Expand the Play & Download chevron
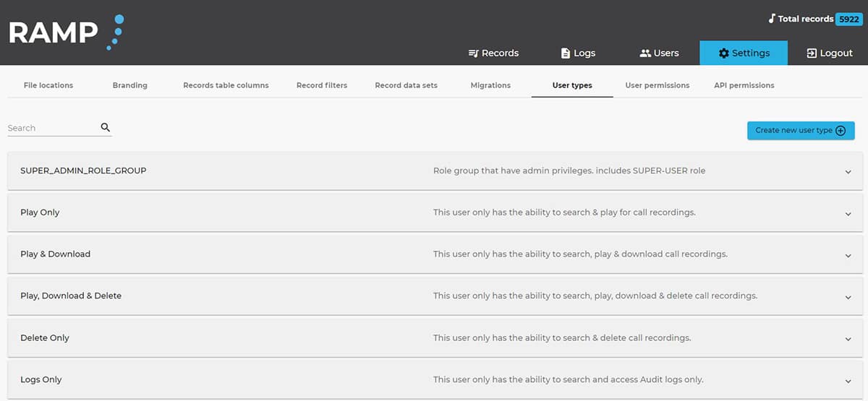 (x=848, y=255)
